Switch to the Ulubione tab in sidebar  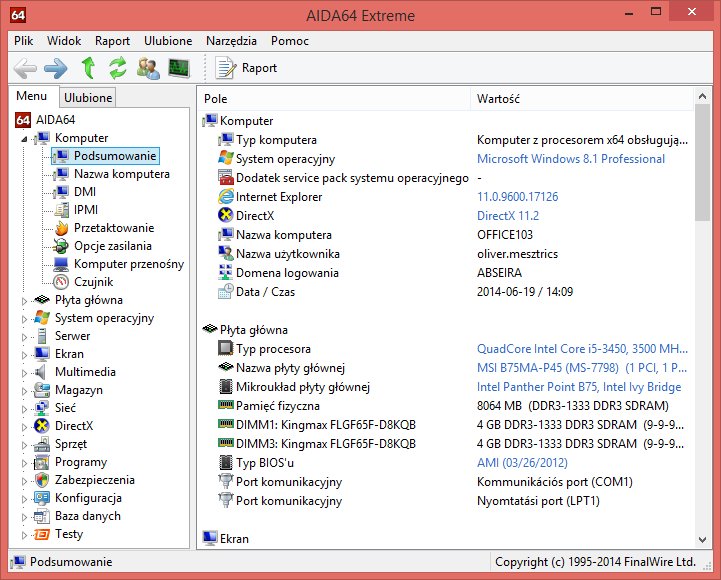88,98
